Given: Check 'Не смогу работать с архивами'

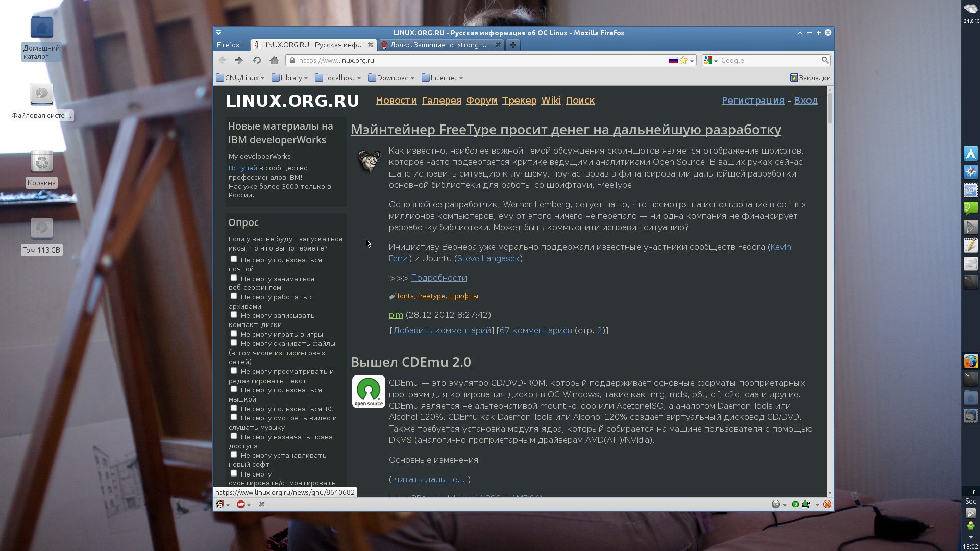Looking at the screenshot, I should coord(234,296).
